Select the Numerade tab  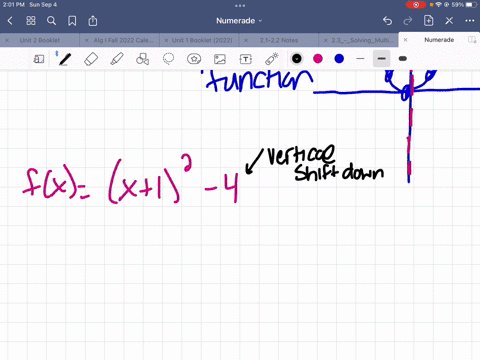[x=439, y=40]
